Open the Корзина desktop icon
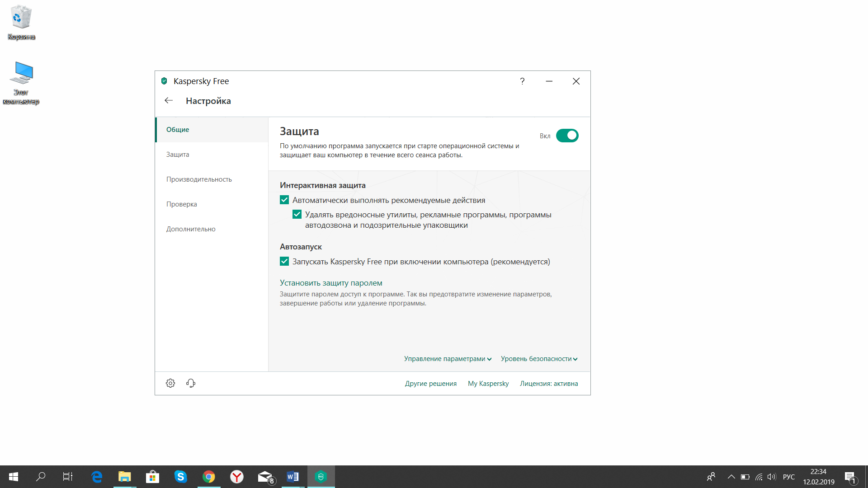This screenshot has width=868, height=488. (21, 23)
